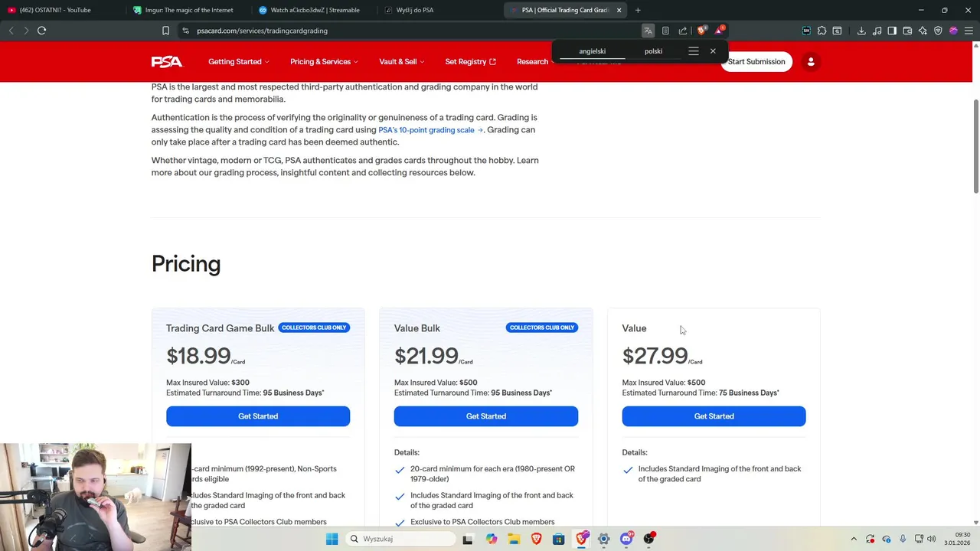Close the translate popup
Viewport: 980px width, 551px height.
pyautogui.click(x=713, y=51)
